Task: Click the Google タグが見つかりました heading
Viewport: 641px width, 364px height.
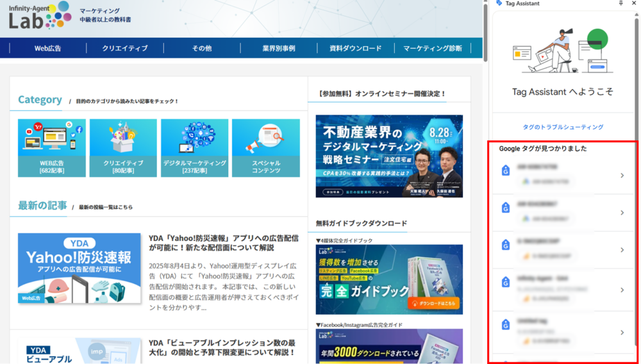Action: pos(543,149)
